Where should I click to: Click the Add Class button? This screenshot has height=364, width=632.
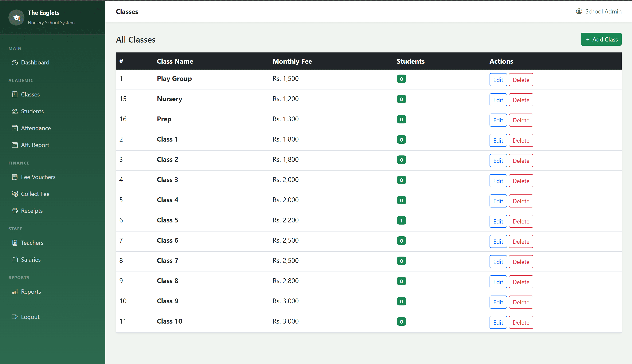tap(601, 39)
